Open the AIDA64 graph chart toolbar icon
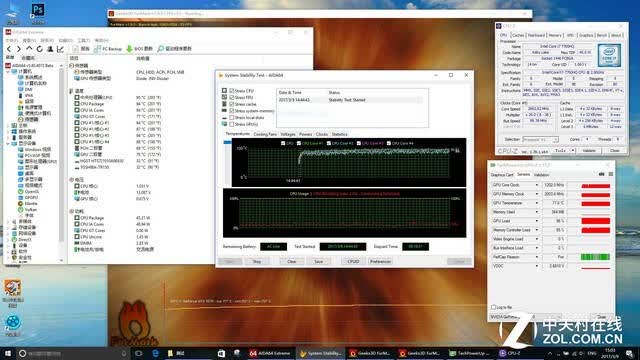This screenshot has width=640, height=360. pos(60,49)
